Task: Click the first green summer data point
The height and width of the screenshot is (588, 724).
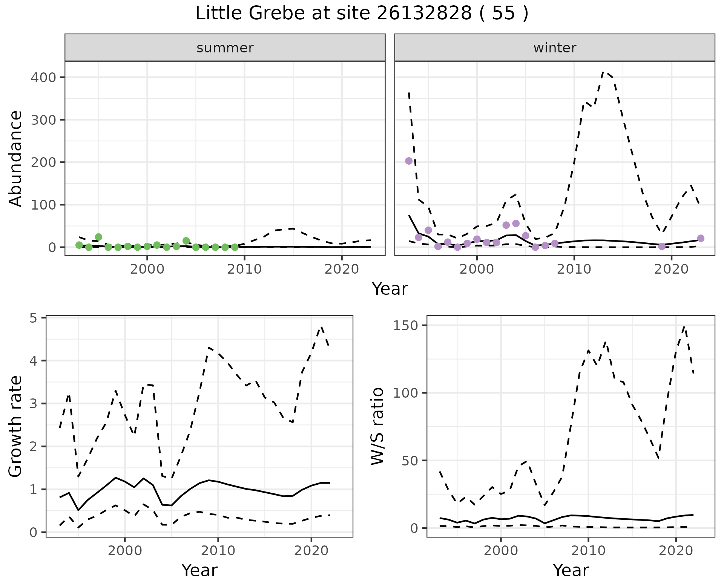Action: pyautogui.click(x=79, y=245)
